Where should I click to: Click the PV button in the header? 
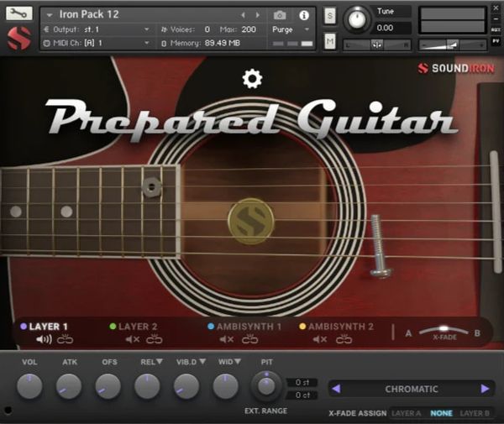(x=496, y=41)
